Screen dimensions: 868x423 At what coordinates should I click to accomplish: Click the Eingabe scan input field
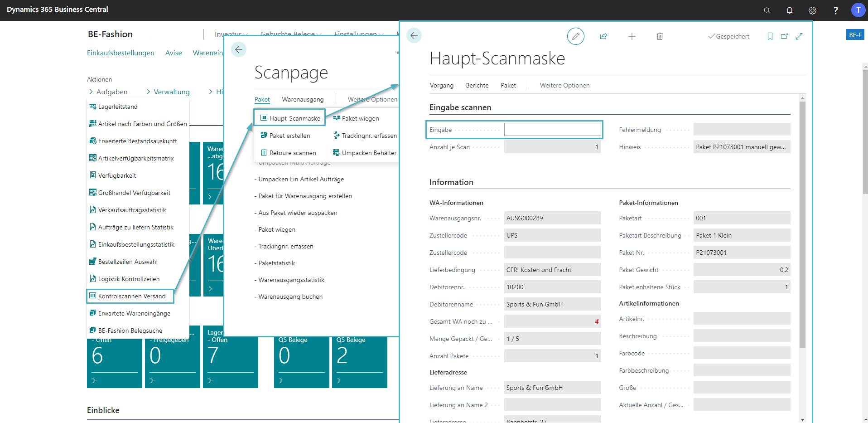tap(552, 130)
